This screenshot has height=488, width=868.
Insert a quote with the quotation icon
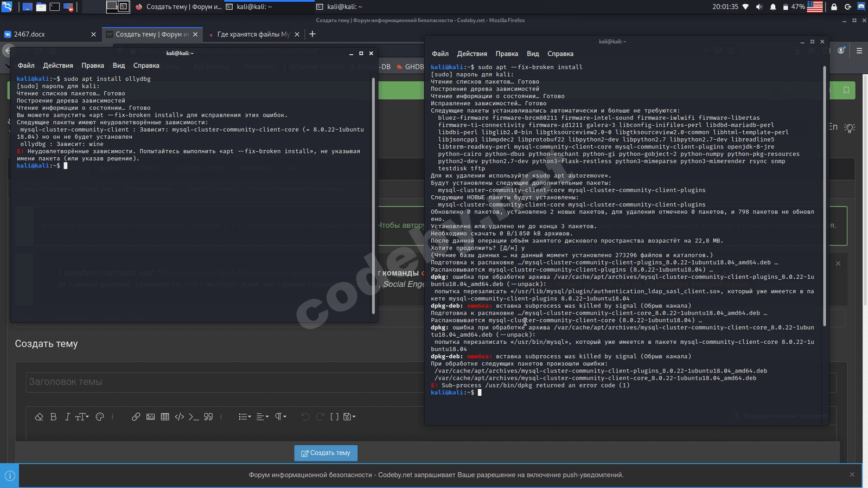[x=208, y=416]
